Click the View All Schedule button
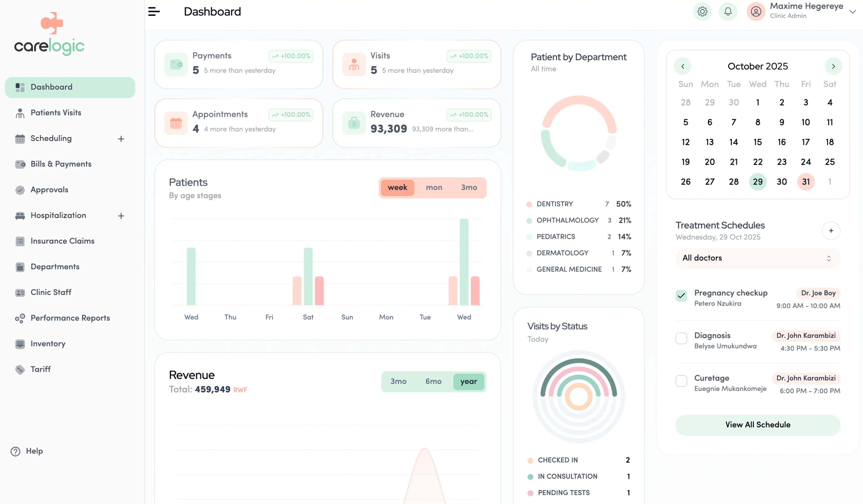 (x=757, y=425)
